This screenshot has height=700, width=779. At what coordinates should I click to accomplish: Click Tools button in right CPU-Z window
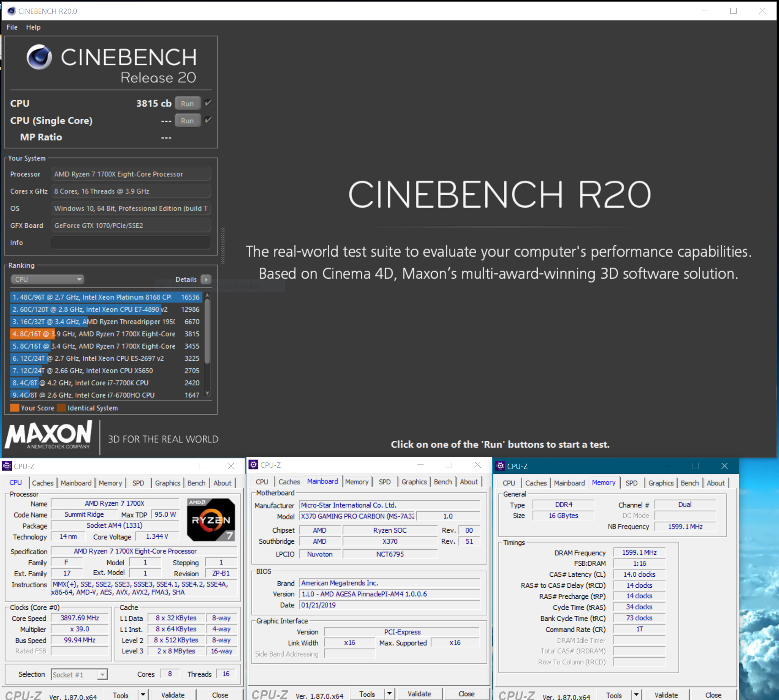[x=614, y=695]
